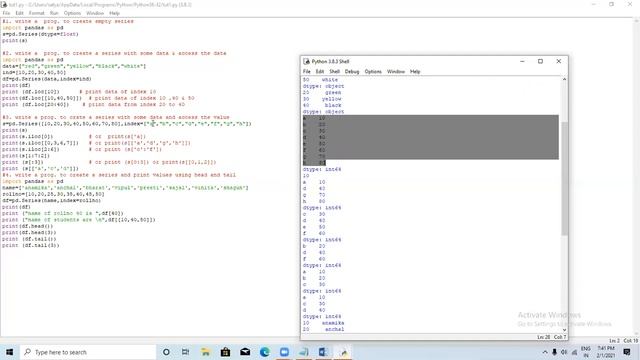The width and height of the screenshot is (640, 360).
Task: Open the Action Center notifications
Action: pos(627,352)
